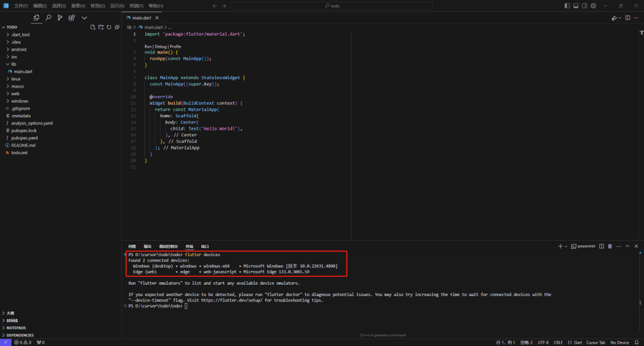Click No Device in status bar
The width and height of the screenshot is (644, 346).
619,342
